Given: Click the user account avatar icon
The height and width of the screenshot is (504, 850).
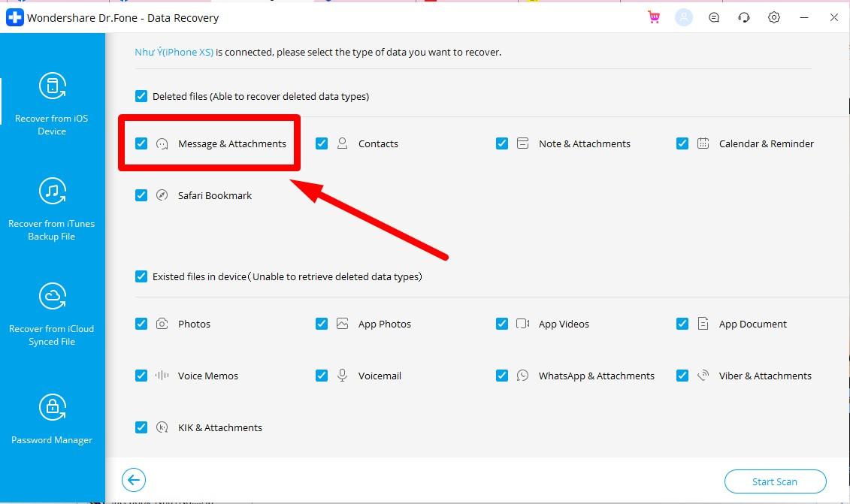Looking at the screenshot, I should 684,17.
